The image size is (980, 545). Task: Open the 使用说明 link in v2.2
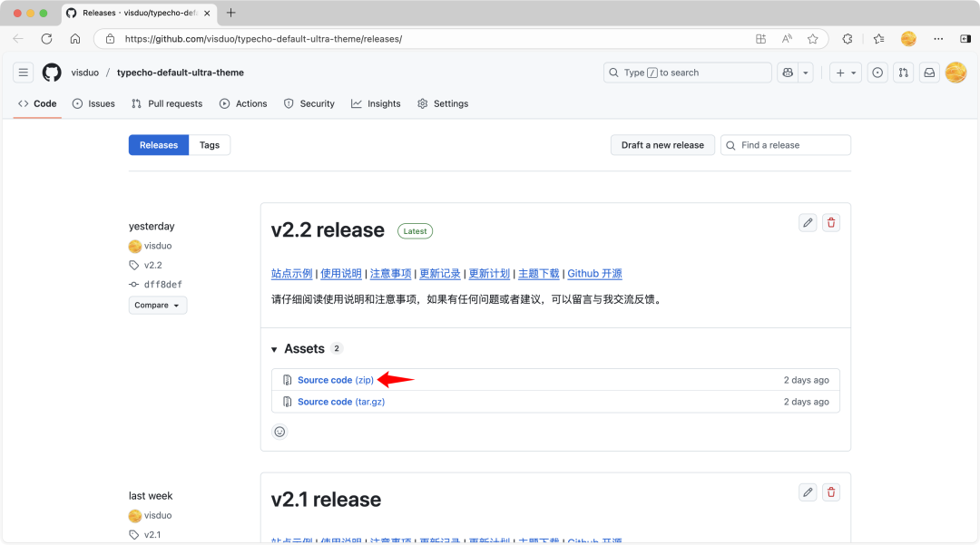click(x=341, y=274)
